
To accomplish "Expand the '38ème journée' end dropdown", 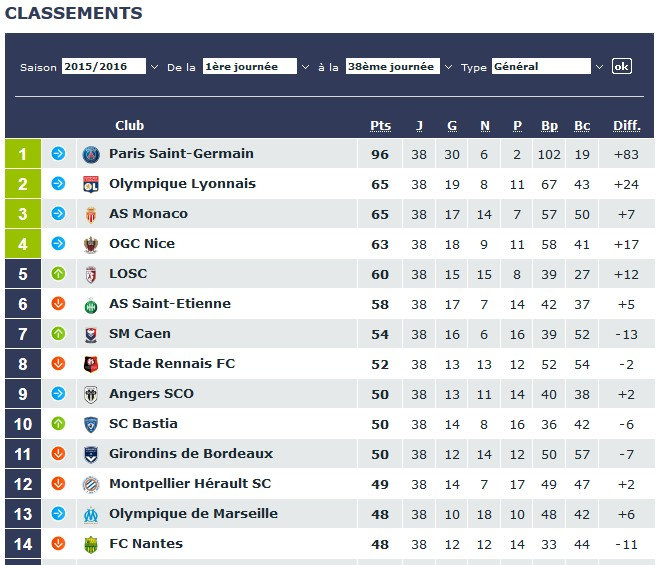I will [x=399, y=67].
